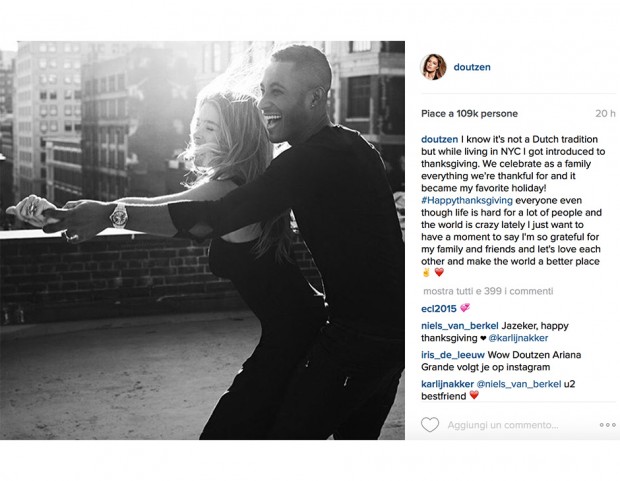Click the @karlijnakker mention
This screenshot has height=481, width=620.
pos(518,338)
